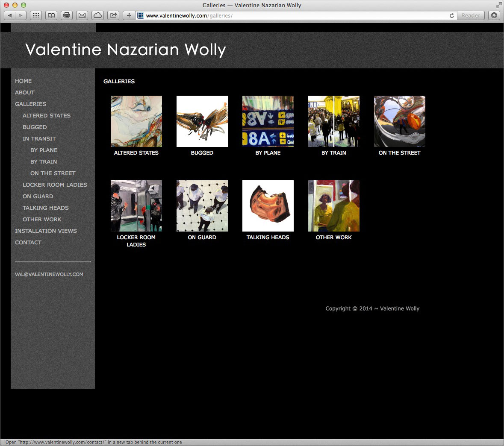The height and width of the screenshot is (446, 504).
Task: Click IN TRANSIT in the sidebar menu
Action: pos(39,138)
